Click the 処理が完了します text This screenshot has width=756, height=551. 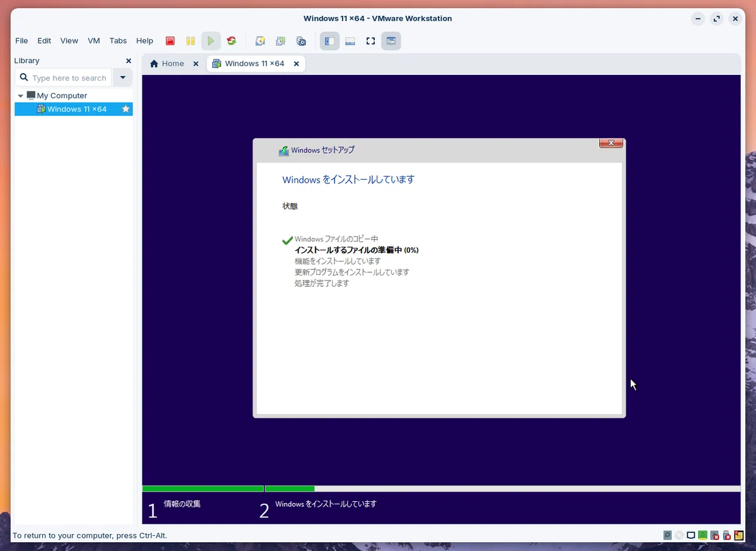click(321, 284)
